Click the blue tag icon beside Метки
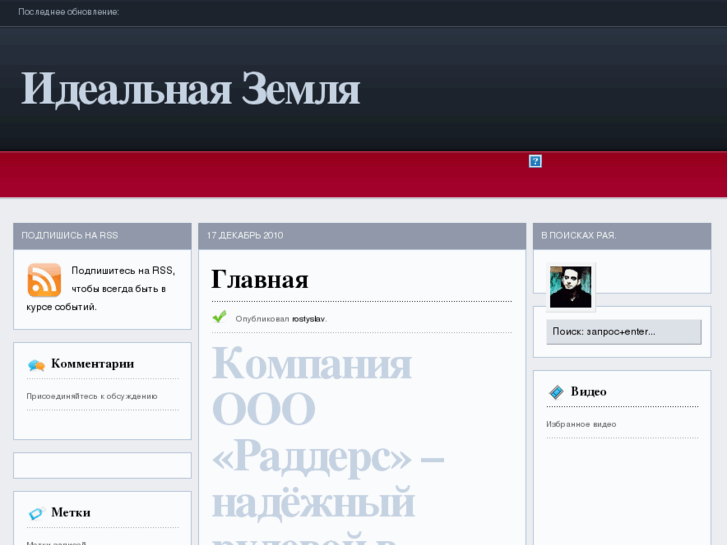This screenshot has width=727, height=545. pos(36,513)
